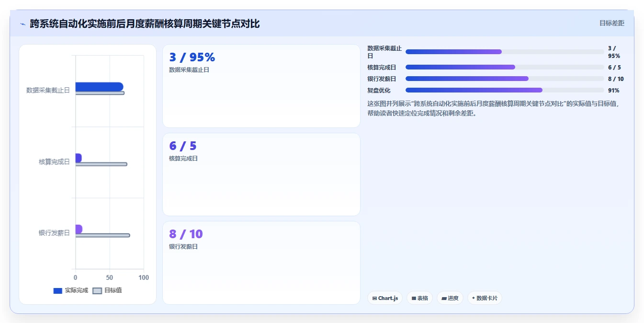The height and width of the screenshot is (323, 644).
Task: Click the title icon beside the heading
Action: click(x=23, y=24)
